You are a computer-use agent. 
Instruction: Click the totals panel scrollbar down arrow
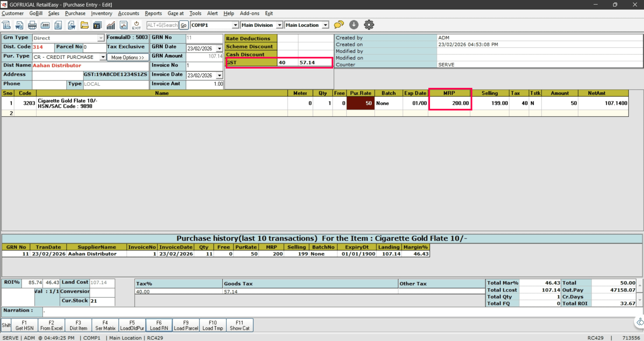(640, 300)
